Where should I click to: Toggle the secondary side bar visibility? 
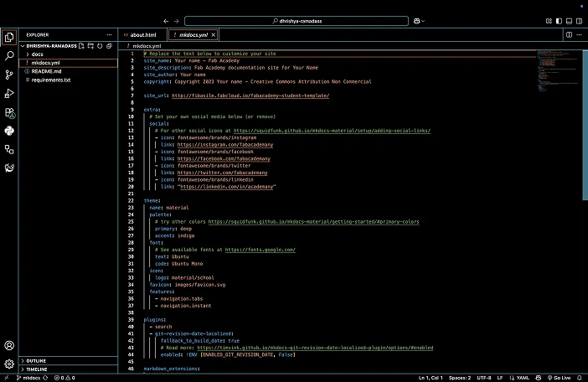[580, 22]
